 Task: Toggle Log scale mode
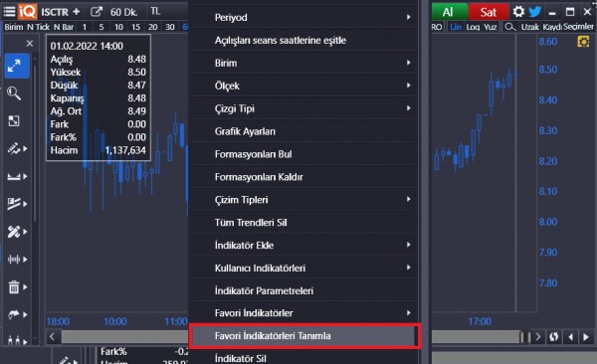(473, 27)
